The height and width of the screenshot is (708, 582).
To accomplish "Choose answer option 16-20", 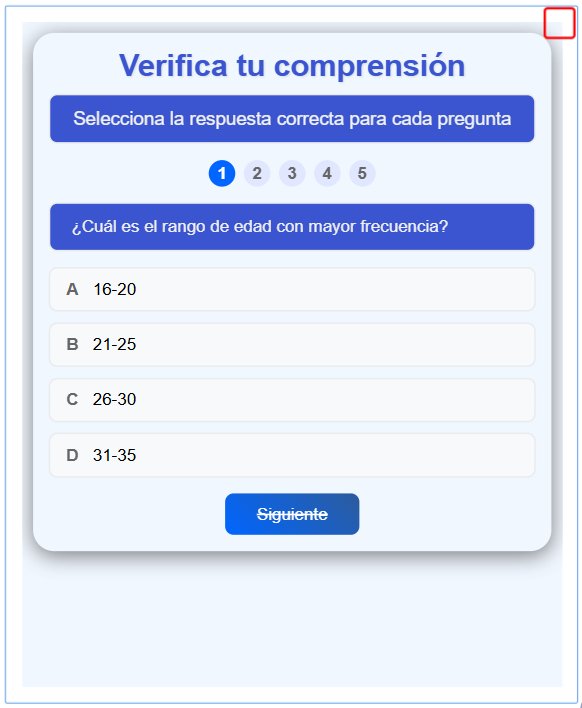I will tap(292, 289).
